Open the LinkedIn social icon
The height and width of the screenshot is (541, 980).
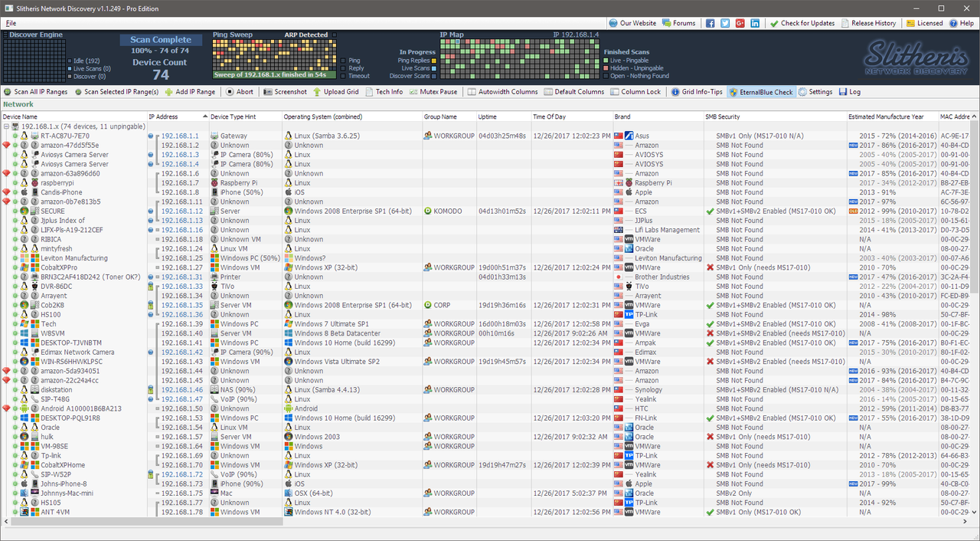[755, 24]
